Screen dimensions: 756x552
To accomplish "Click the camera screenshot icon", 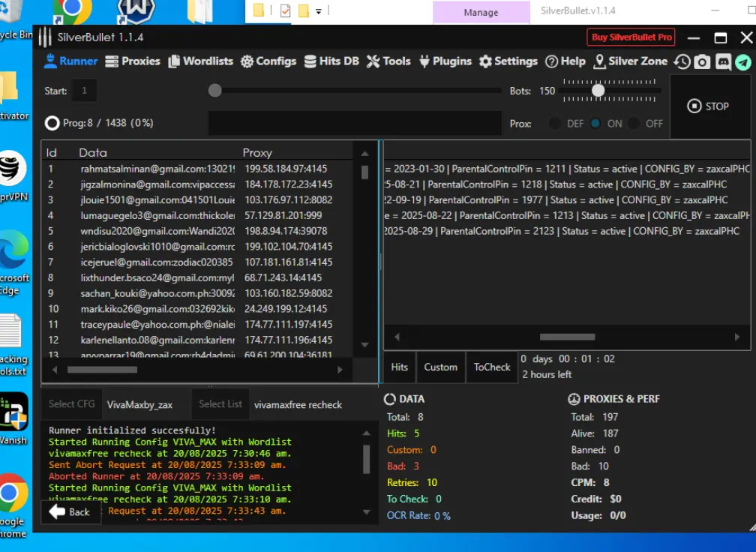I will click(x=702, y=61).
